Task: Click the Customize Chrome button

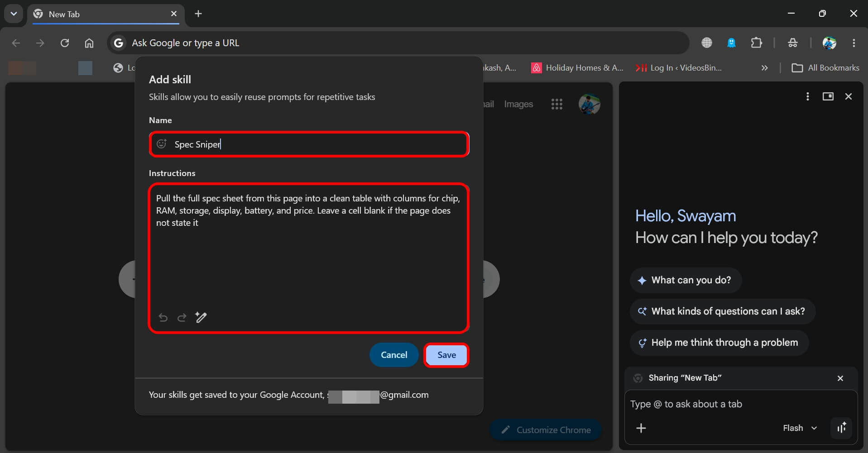Action: (x=546, y=430)
